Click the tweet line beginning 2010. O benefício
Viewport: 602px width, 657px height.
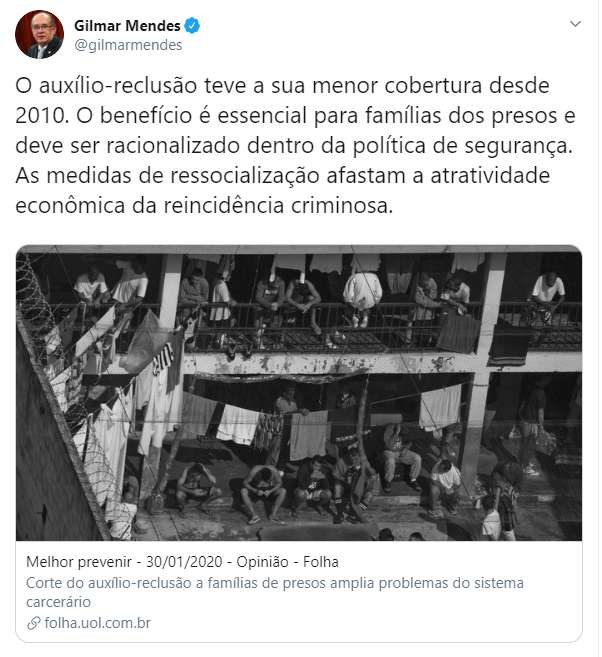click(295, 115)
